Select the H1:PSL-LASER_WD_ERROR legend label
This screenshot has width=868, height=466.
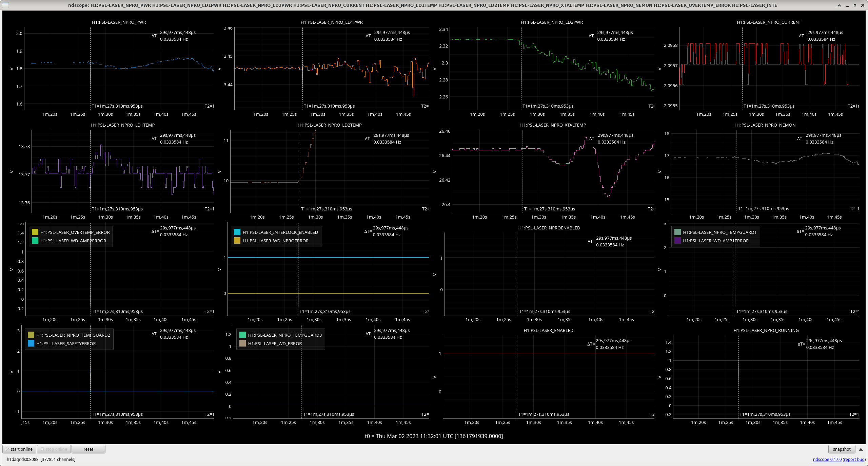(x=275, y=343)
